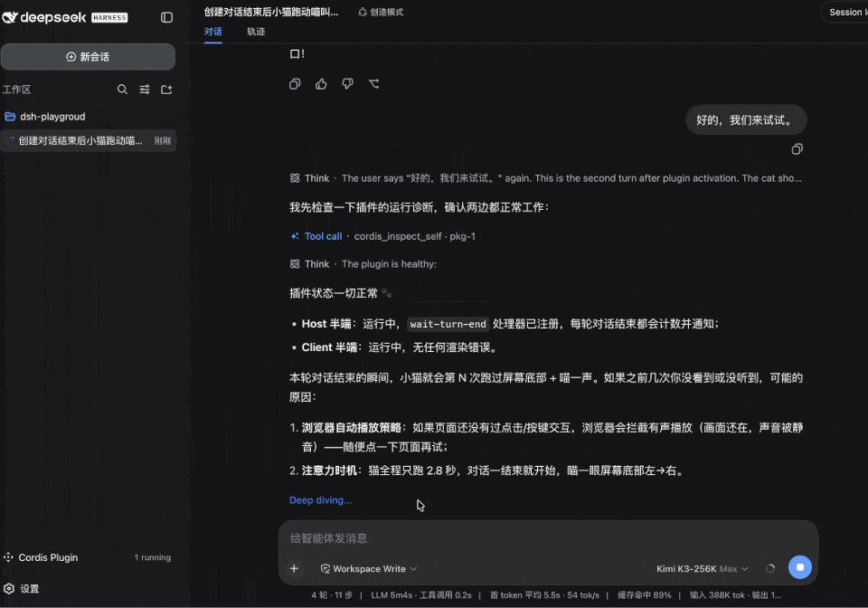Focus the 给智能体发消息 message input
This screenshot has height=608, width=868.
coord(548,538)
